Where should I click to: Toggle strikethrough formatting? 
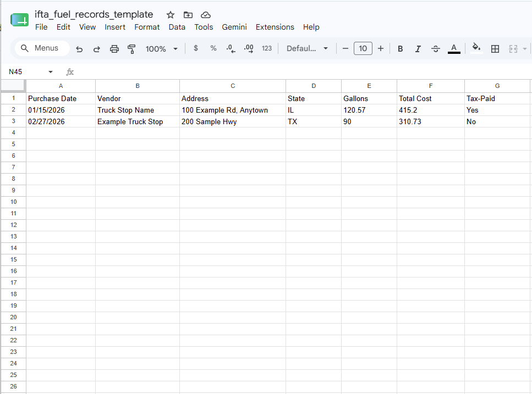click(436, 49)
